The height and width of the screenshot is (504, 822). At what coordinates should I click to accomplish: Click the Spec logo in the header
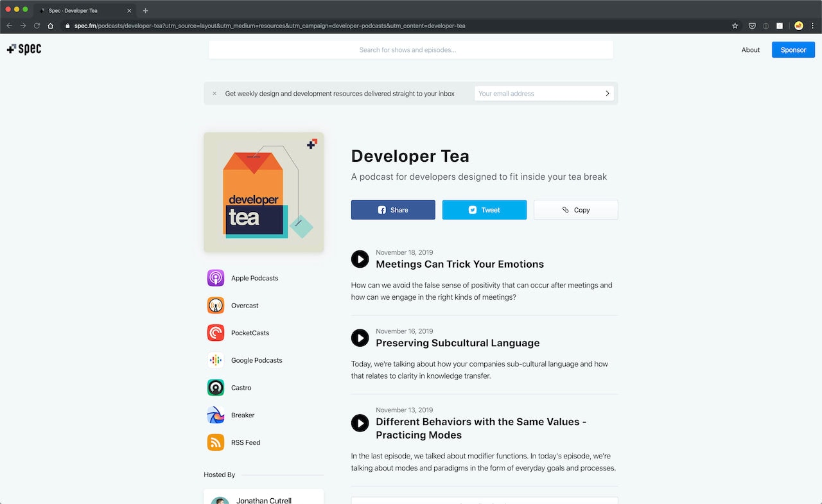[x=24, y=49]
